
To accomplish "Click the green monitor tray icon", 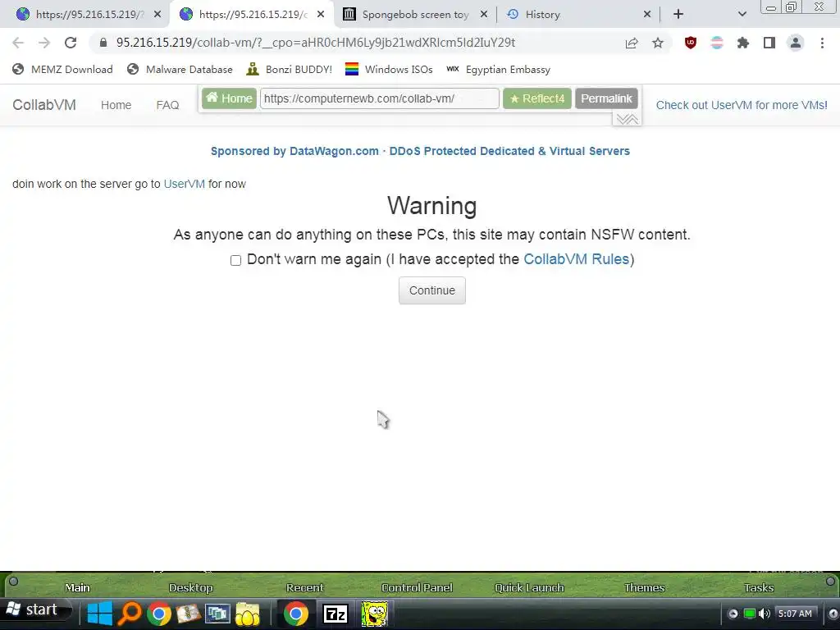I will tap(750, 614).
